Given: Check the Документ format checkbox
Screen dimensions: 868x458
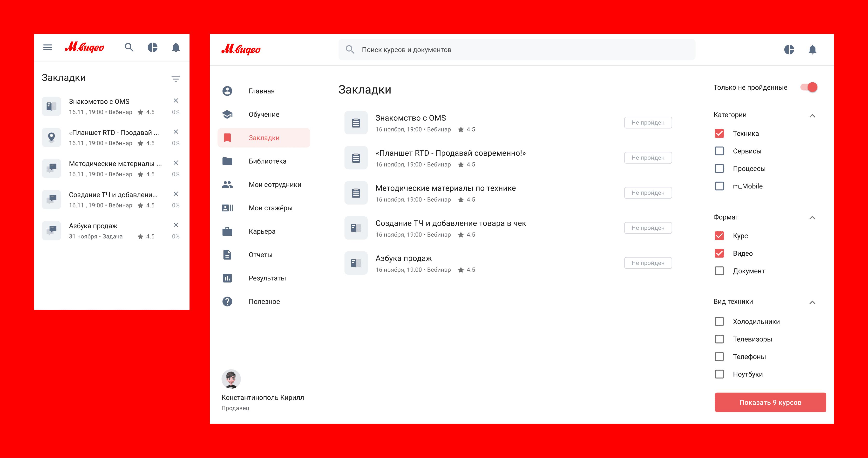Looking at the screenshot, I should click(719, 271).
